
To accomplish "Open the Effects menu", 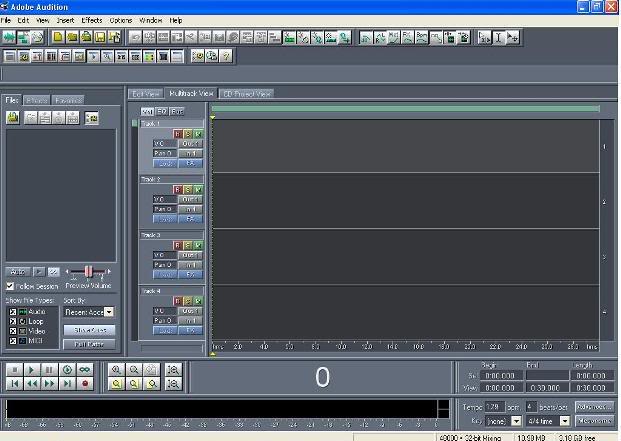I will point(92,20).
